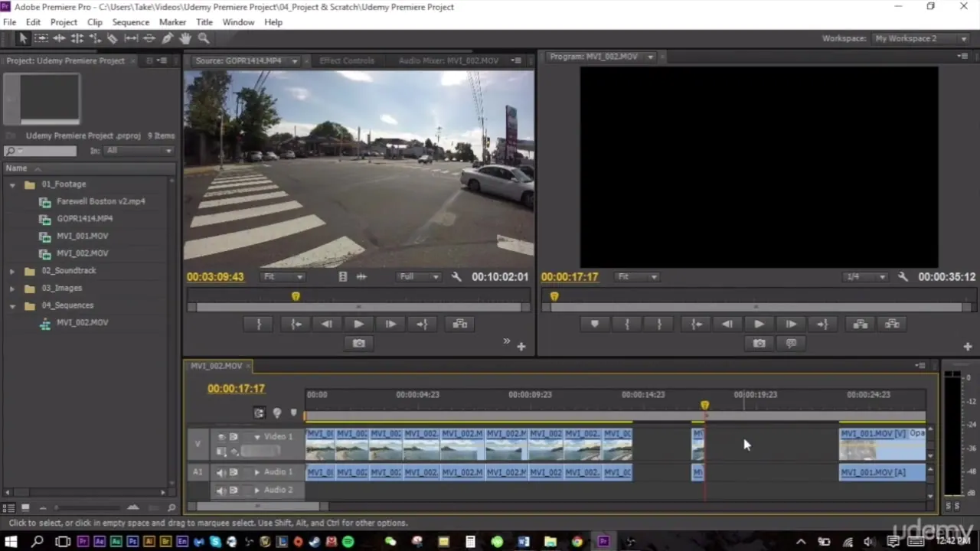Viewport: 980px width, 551px height.
Task: Click Drag Video Only filmstrip icon
Action: click(342, 277)
